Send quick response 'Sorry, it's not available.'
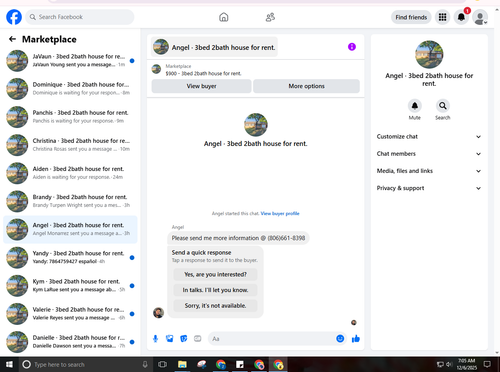 pyautogui.click(x=215, y=306)
